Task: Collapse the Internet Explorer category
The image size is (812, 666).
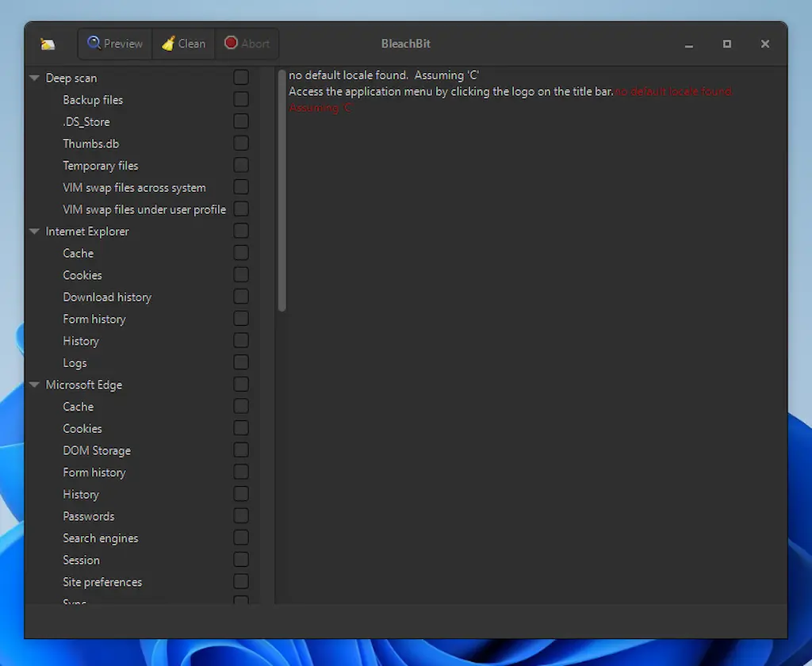Action: pyautogui.click(x=35, y=232)
